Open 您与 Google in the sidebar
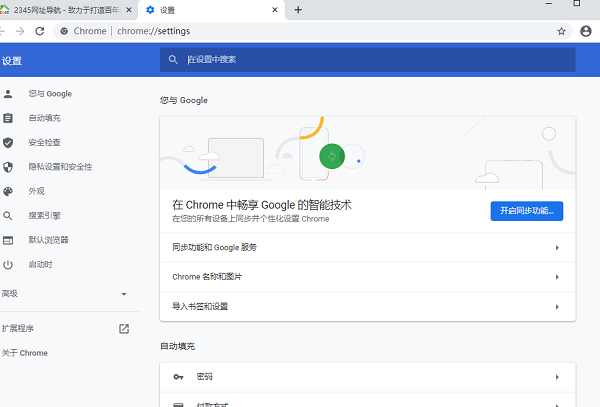This screenshot has width=600, height=407. tap(50, 94)
